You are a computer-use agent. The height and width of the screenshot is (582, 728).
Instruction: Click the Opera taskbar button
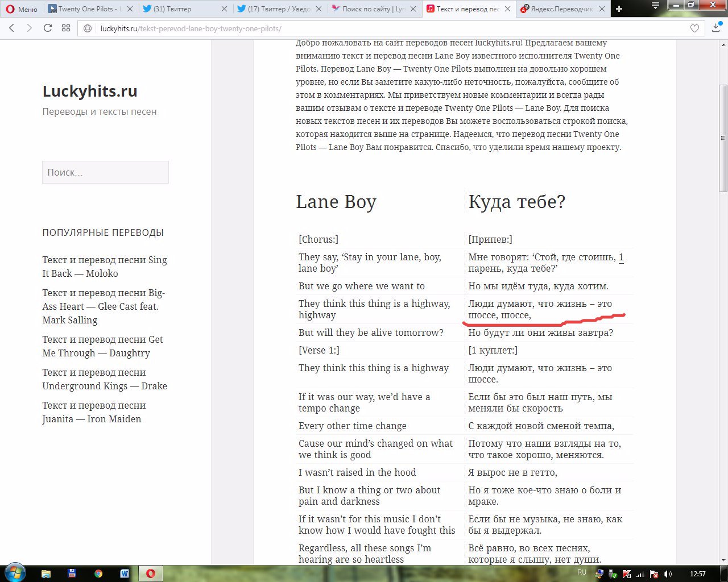[x=151, y=573]
